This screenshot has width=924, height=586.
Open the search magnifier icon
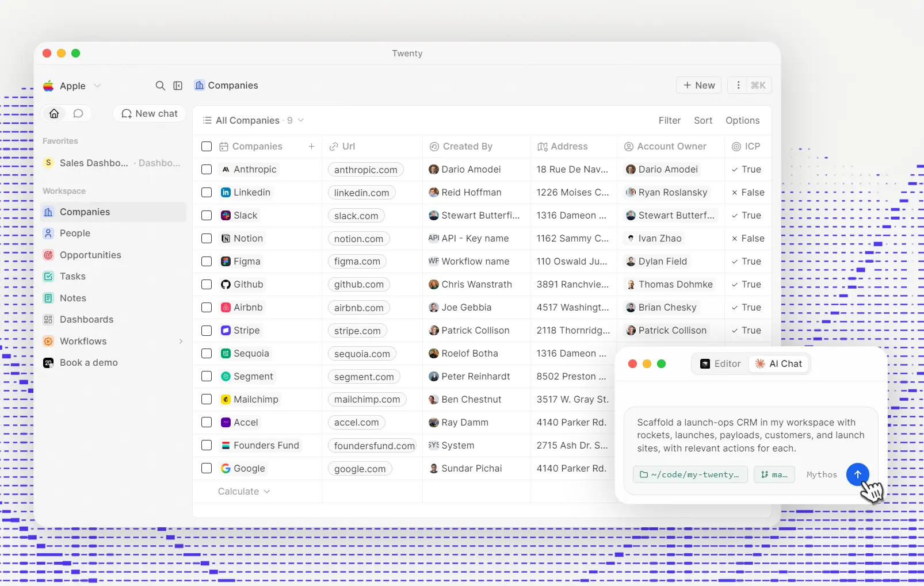161,86
